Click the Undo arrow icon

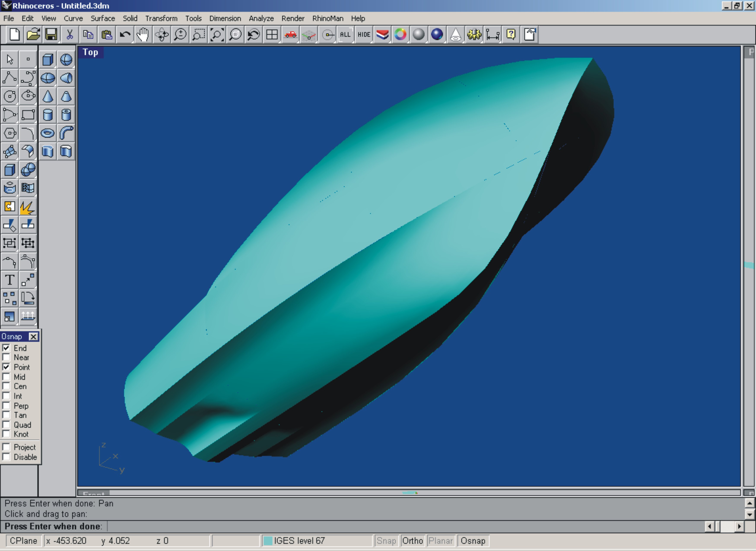[125, 35]
